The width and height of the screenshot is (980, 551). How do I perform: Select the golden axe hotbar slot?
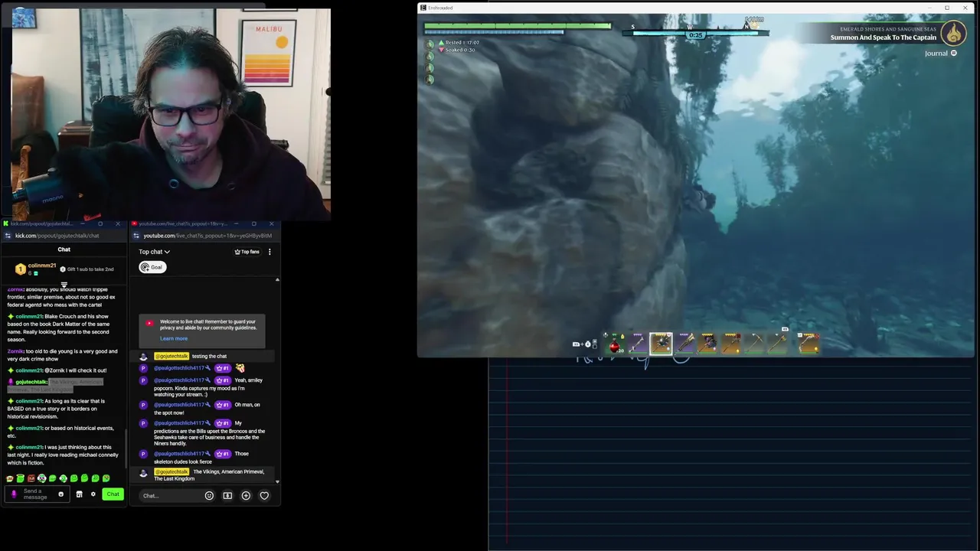pos(778,345)
